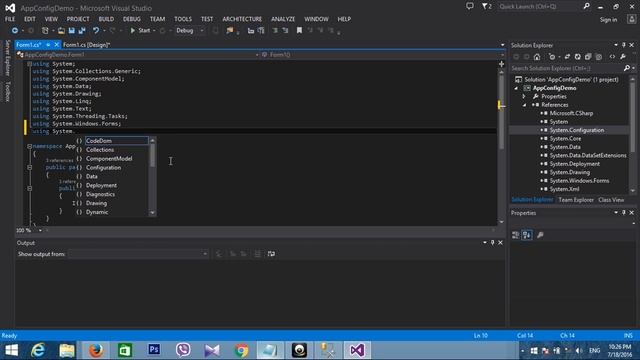Click the Search Solution Explorer input field
The height and width of the screenshot is (360, 640).
pos(567,69)
